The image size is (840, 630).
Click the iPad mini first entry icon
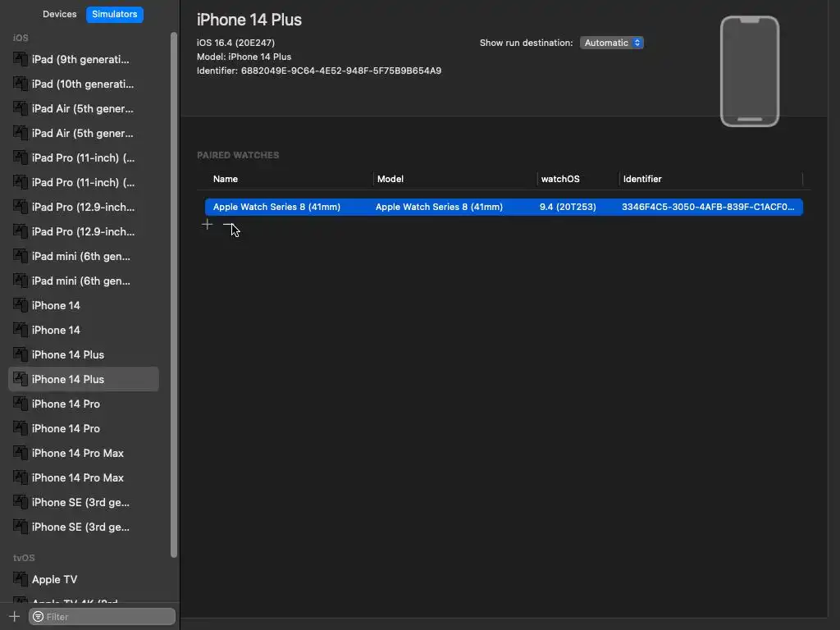tap(21, 257)
